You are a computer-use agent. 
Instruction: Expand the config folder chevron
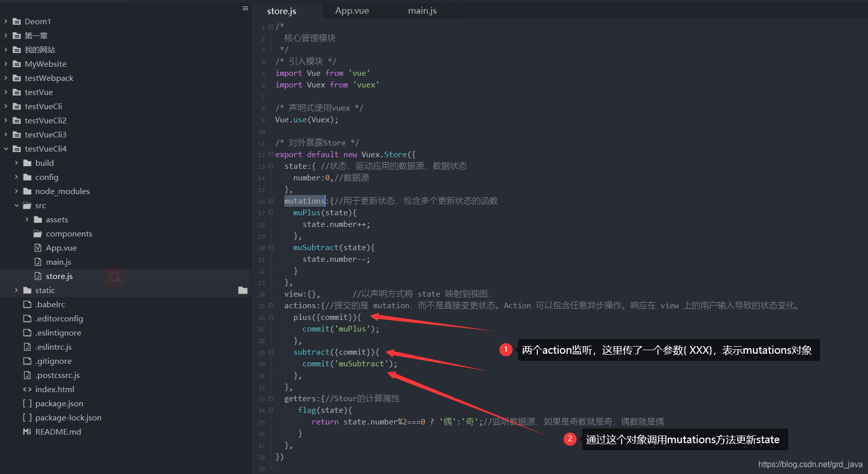(16, 177)
